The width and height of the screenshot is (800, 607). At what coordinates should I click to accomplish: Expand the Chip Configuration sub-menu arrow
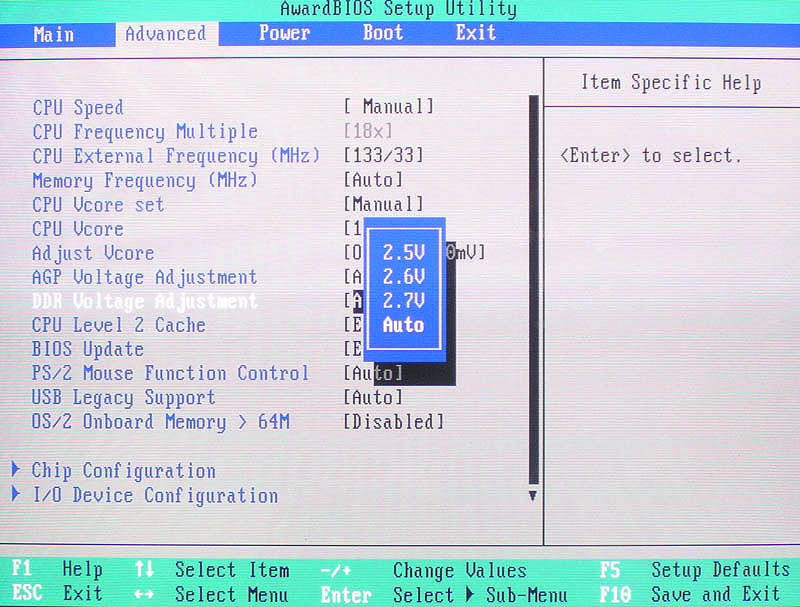click(17, 470)
